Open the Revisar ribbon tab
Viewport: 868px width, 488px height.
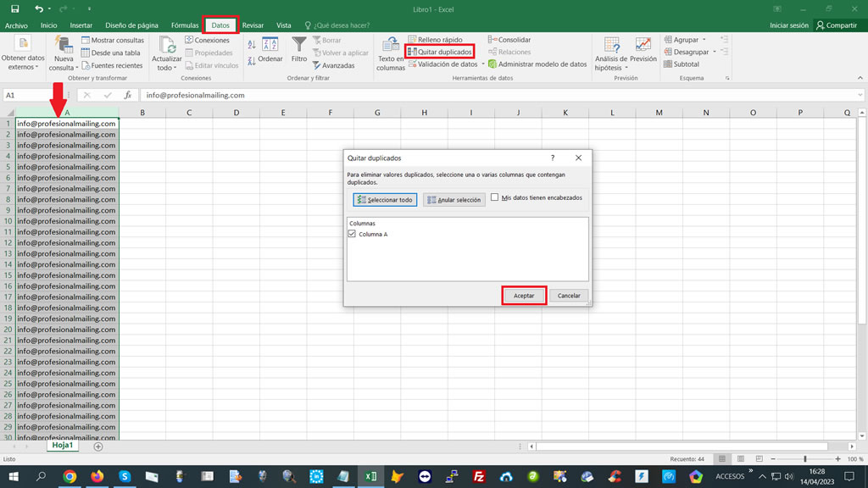pos(253,25)
